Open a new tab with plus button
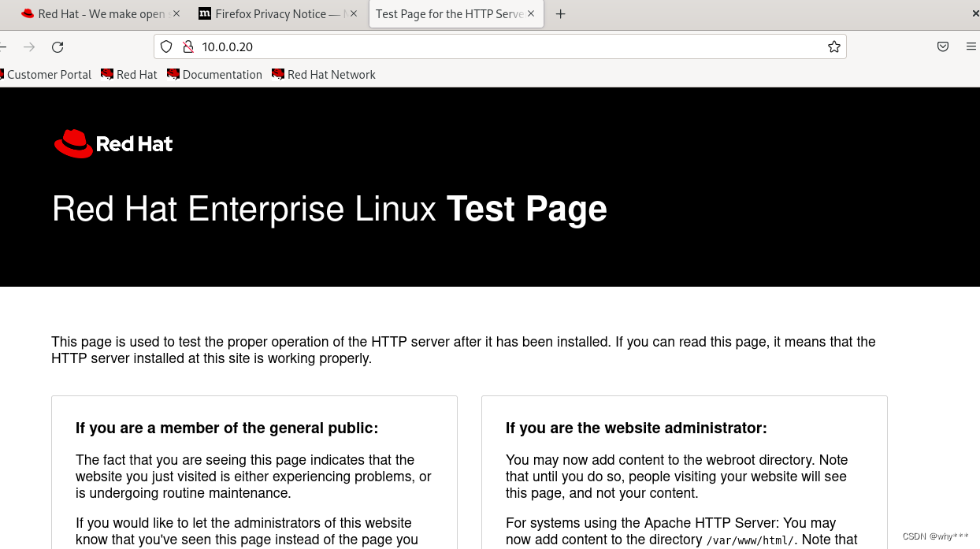Screen dimensions: 980x549 (561, 14)
